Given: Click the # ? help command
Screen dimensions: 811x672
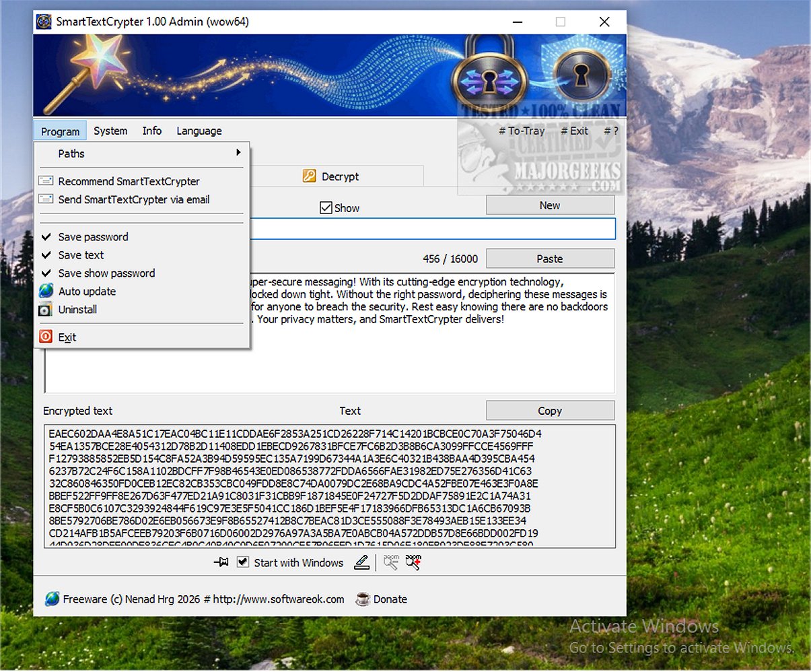Looking at the screenshot, I should (611, 131).
